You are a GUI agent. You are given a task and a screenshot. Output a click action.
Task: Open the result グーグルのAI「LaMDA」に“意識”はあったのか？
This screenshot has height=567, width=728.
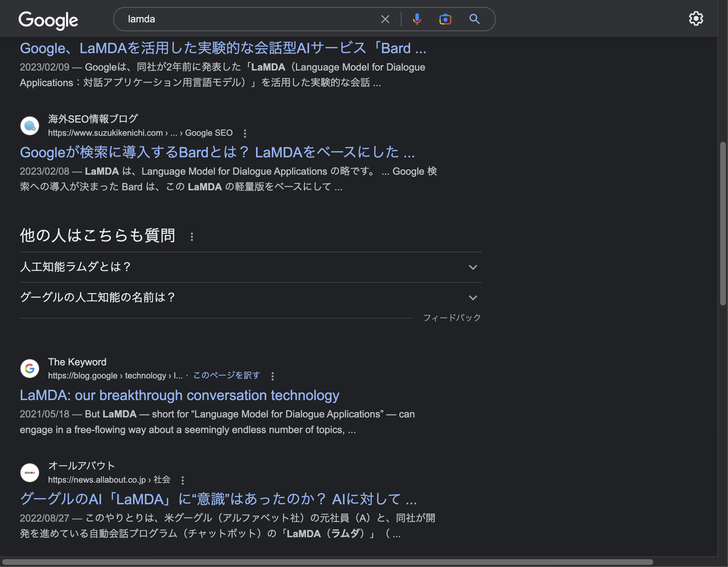tap(218, 499)
